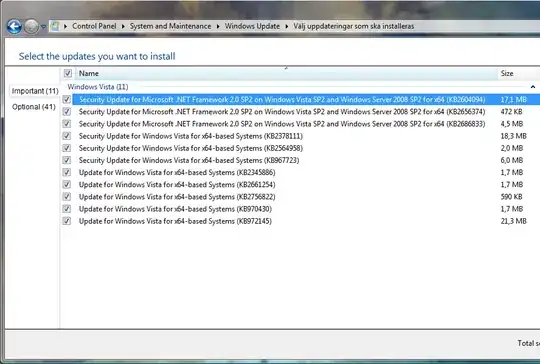Image resolution: width=540 pixels, height=364 pixels.
Task: Go to System and Maintenance breadcrumb
Action: point(170,26)
